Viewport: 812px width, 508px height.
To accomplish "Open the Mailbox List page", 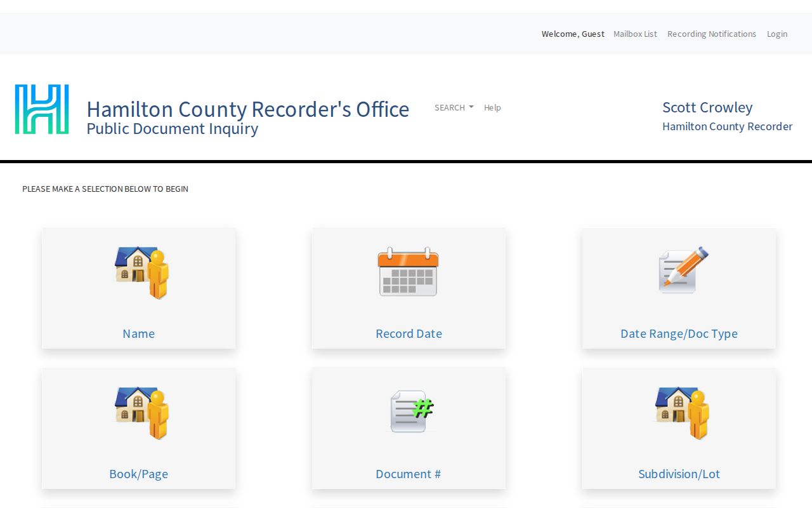I will [x=635, y=34].
